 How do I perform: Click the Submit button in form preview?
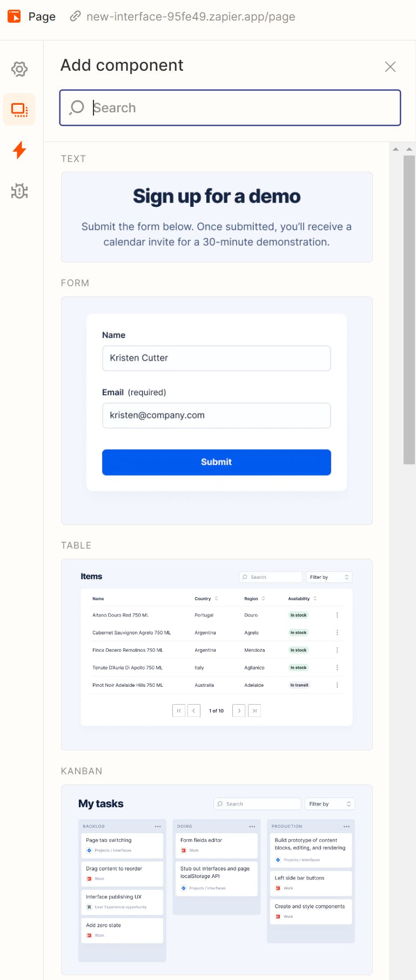(x=216, y=462)
